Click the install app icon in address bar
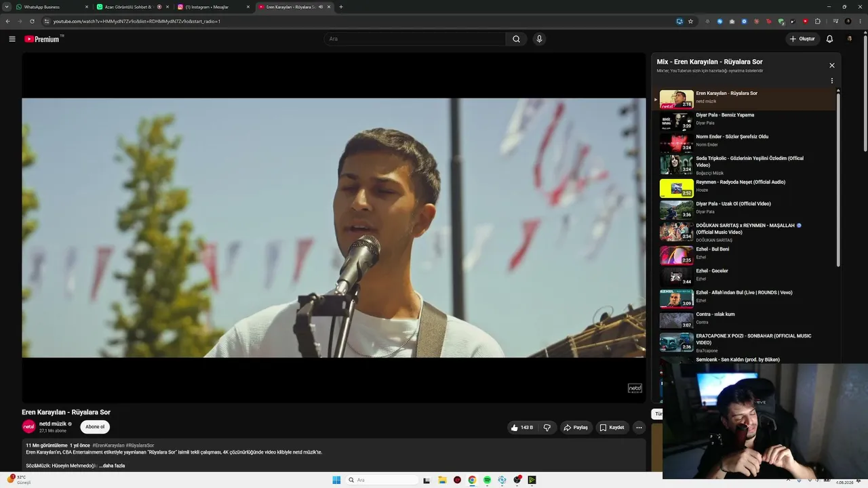 (679, 21)
